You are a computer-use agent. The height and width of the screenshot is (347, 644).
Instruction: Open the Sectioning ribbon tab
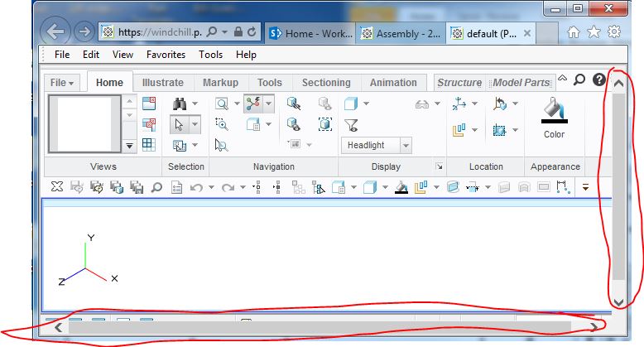click(326, 83)
